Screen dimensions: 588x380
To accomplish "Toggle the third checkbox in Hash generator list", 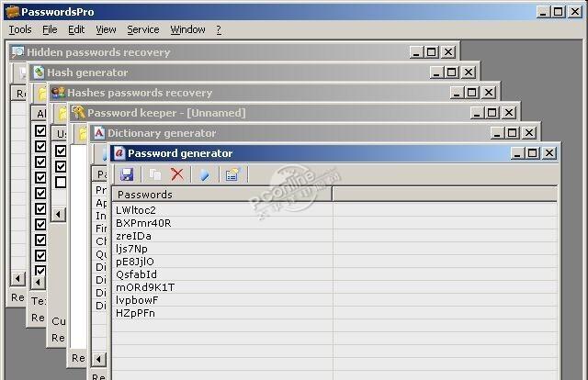I will click(40, 162).
